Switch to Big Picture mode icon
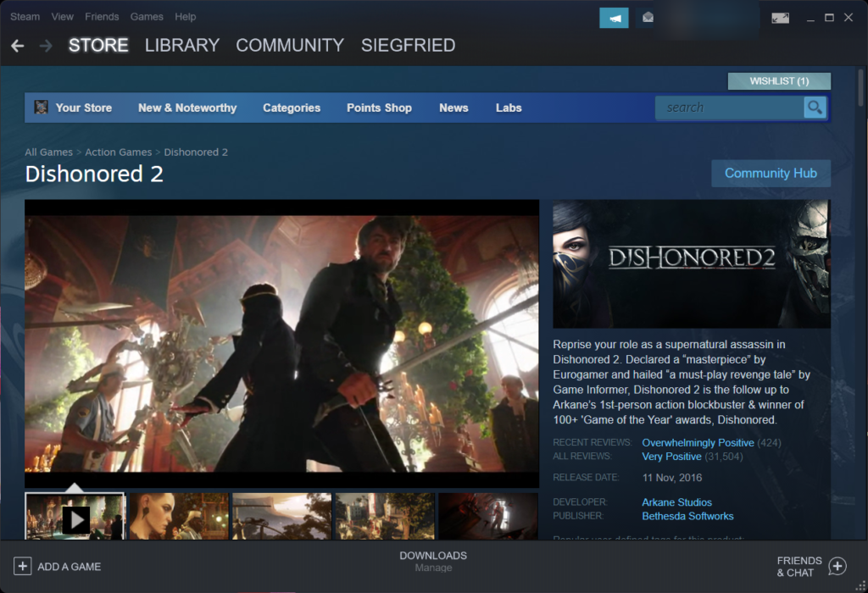This screenshot has height=593, width=868. click(x=780, y=18)
